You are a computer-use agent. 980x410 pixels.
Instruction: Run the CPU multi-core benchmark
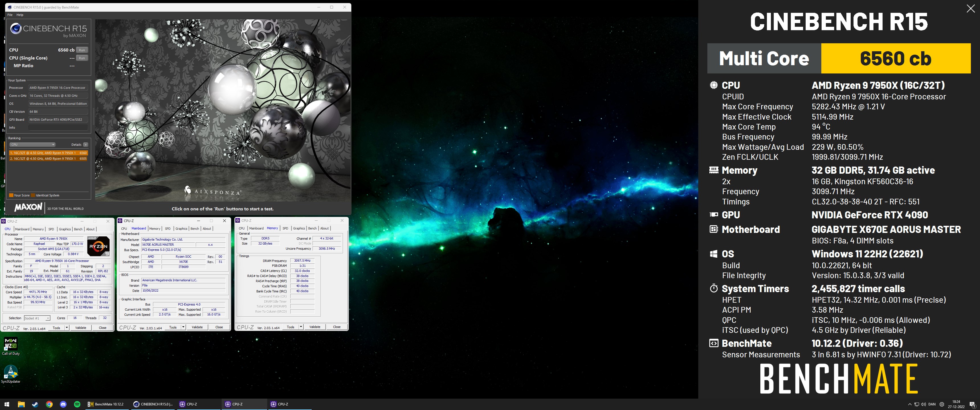coord(82,50)
